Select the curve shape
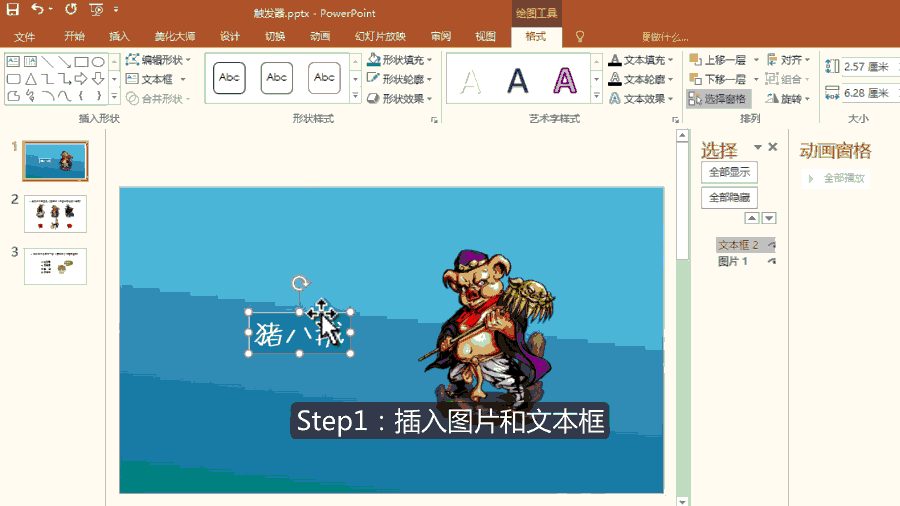This screenshot has width=900, height=506. click(x=64, y=96)
